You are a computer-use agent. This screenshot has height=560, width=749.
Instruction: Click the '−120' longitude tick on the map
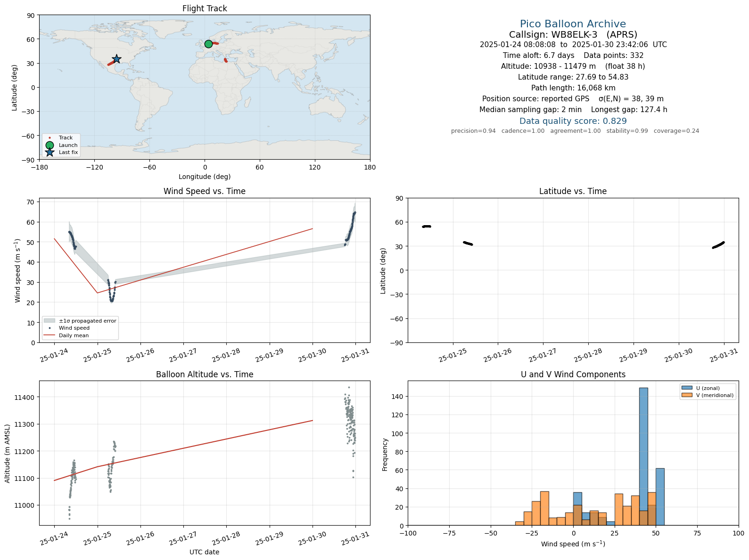(94, 167)
